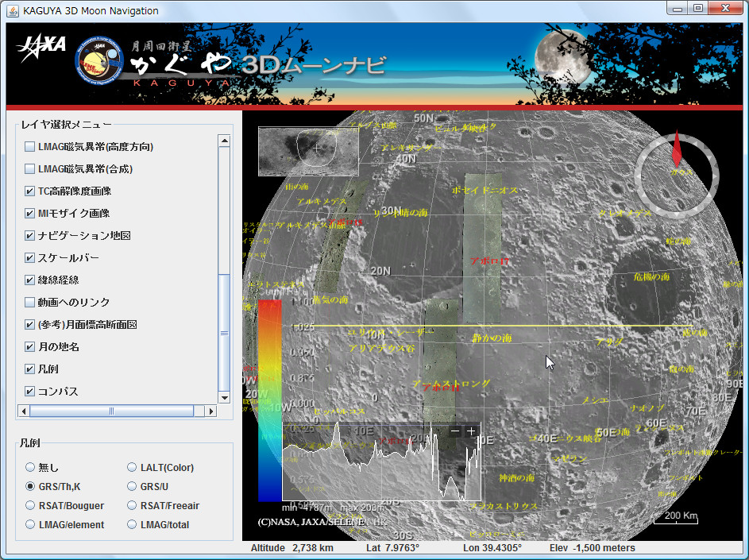Enable LMAG磁気異常(高度方向) layer checkbox

pyautogui.click(x=29, y=147)
